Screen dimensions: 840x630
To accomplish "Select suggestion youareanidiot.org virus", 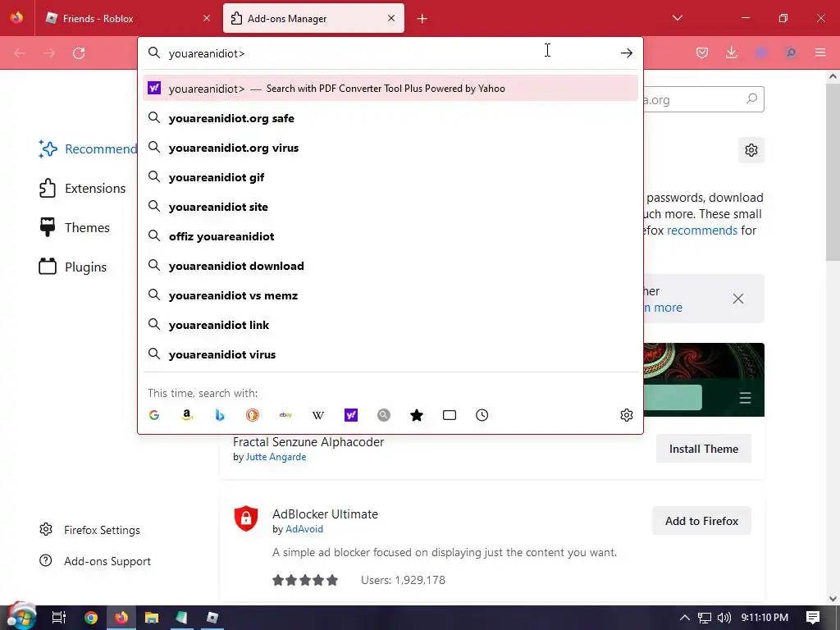I will tap(390, 148).
